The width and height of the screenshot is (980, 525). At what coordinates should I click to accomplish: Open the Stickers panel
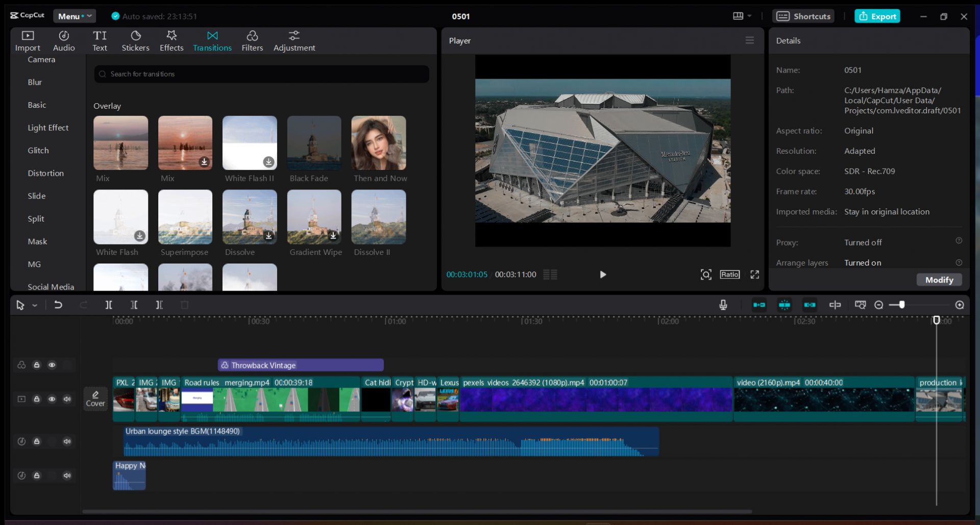click(x=135, y=41)
